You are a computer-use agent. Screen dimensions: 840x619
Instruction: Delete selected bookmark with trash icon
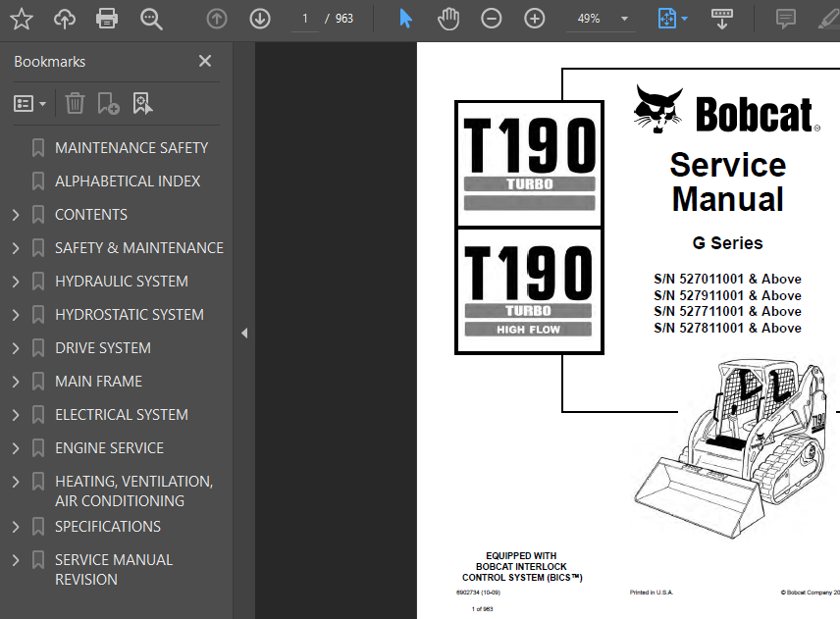(x=75, y=103)
